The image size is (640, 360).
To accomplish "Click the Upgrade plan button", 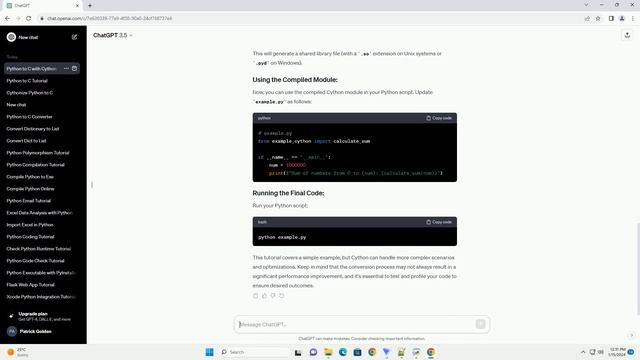I will point(43,316).
